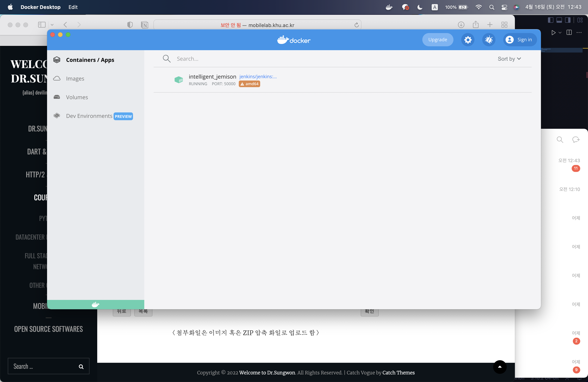Expand VS Code run dropdown chevron
588x382 pixels.
tap(560, 33)
